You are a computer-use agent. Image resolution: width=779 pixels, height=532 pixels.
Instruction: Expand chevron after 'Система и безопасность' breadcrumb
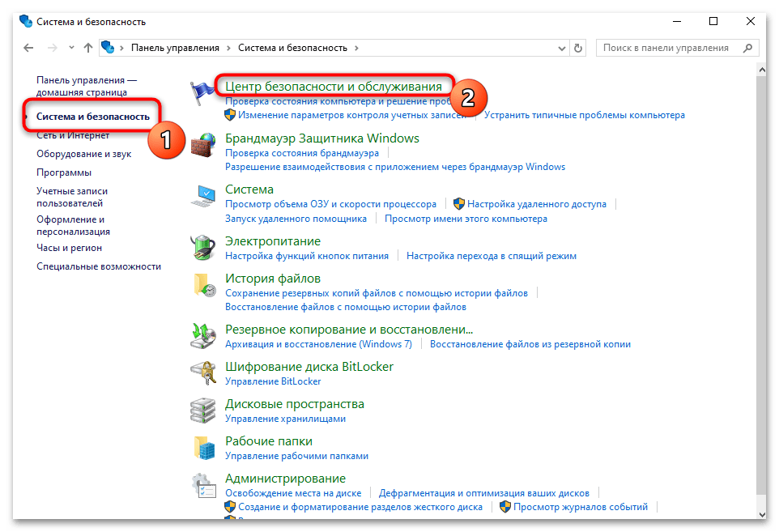(356, 49)
